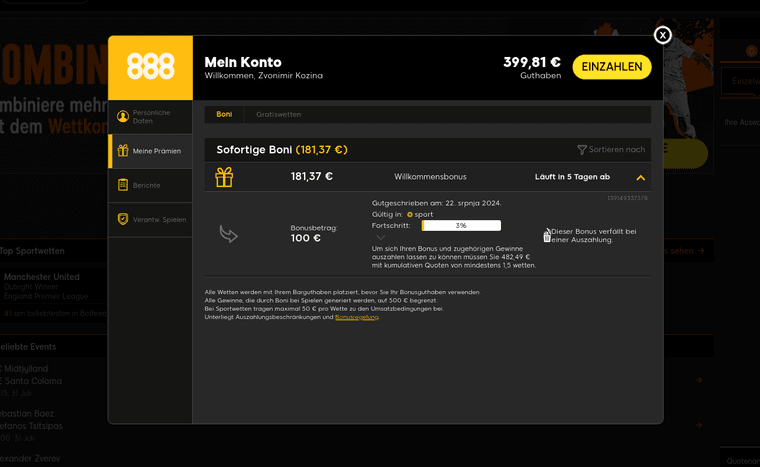Click Top Sportwetten heading in background
This screenshot has height=467, width=760.
click(x=32, y=251)
